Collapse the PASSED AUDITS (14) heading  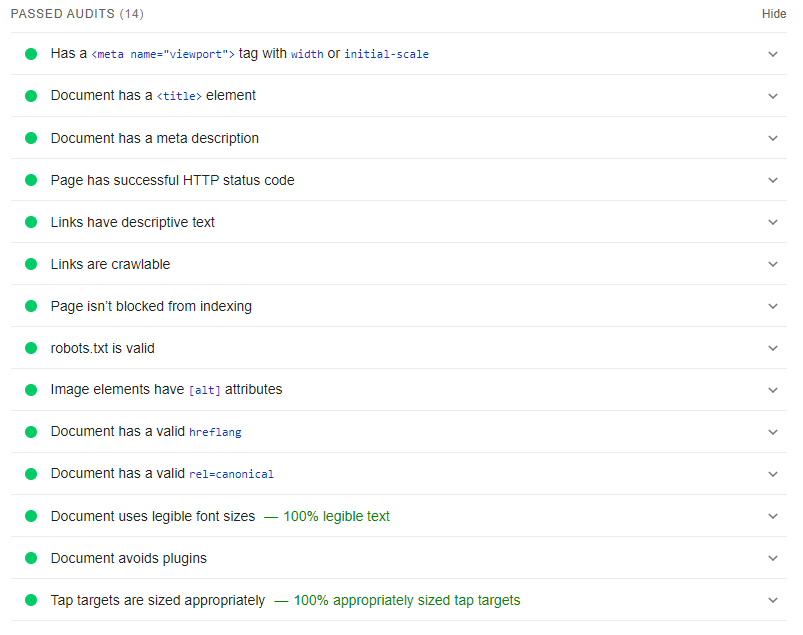[77, 14]
